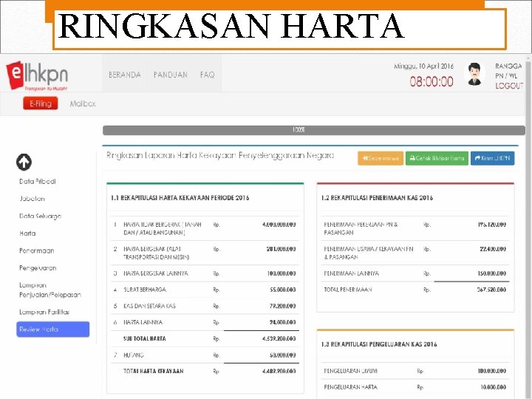Click heading '1.3 REKAPITULASI PENGELUARAN KAS 2016'

pos(379,344)
